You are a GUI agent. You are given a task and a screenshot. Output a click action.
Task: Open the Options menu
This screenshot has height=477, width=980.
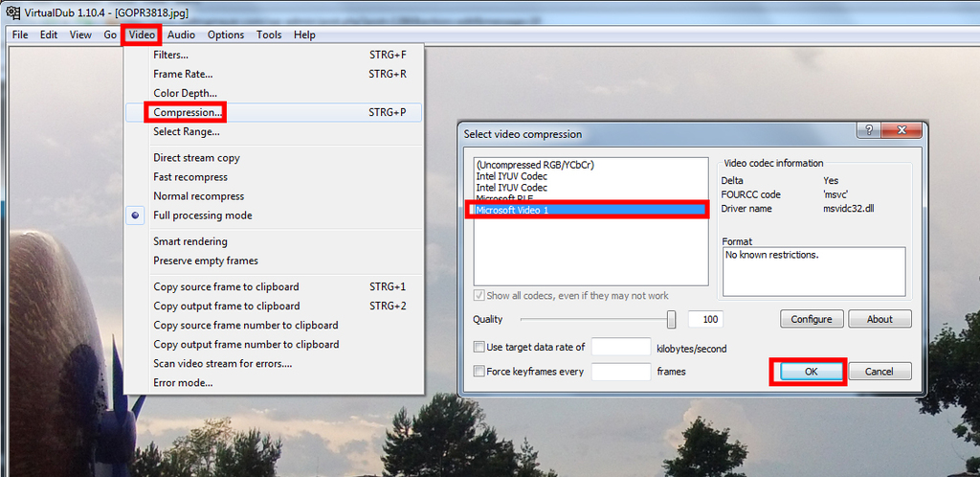pyautogui.click(x=226, y=35)
